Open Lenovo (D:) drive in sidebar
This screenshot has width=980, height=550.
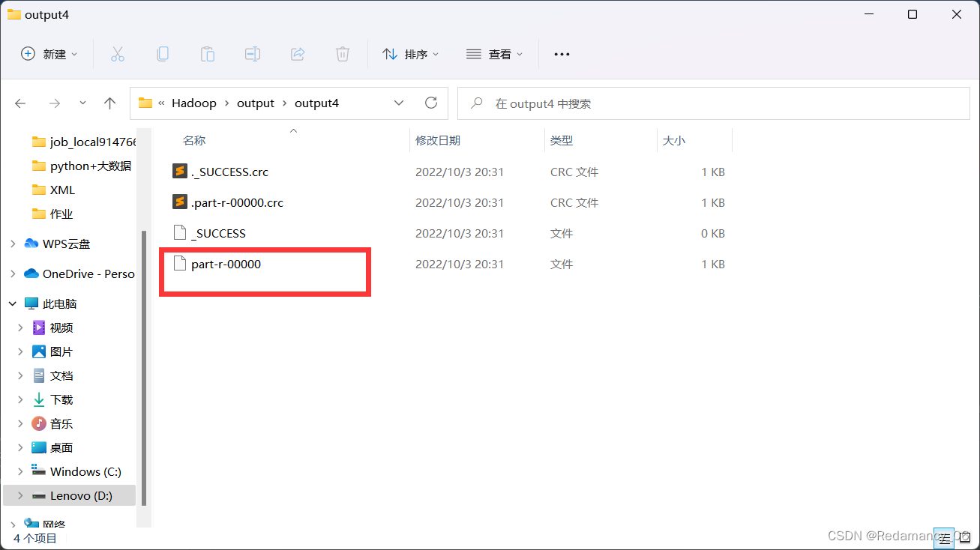click(x=72, y=495)
